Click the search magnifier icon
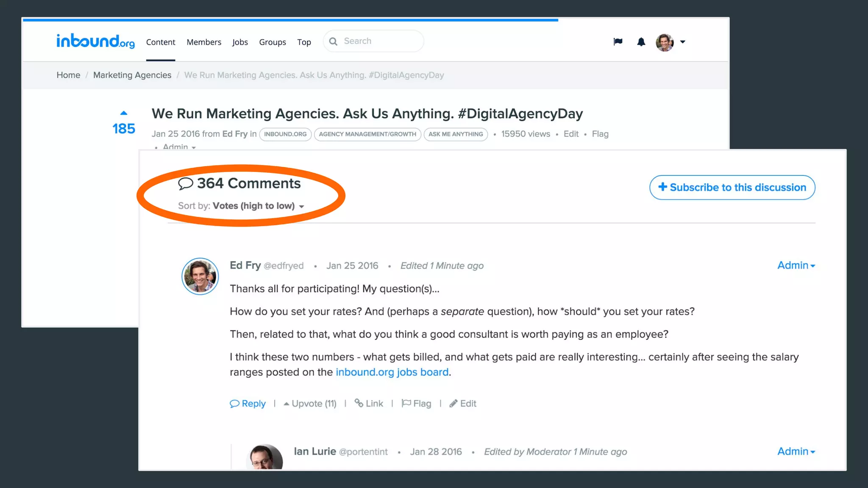This screenshot has width=868, height=488. [x=334, y=42]
